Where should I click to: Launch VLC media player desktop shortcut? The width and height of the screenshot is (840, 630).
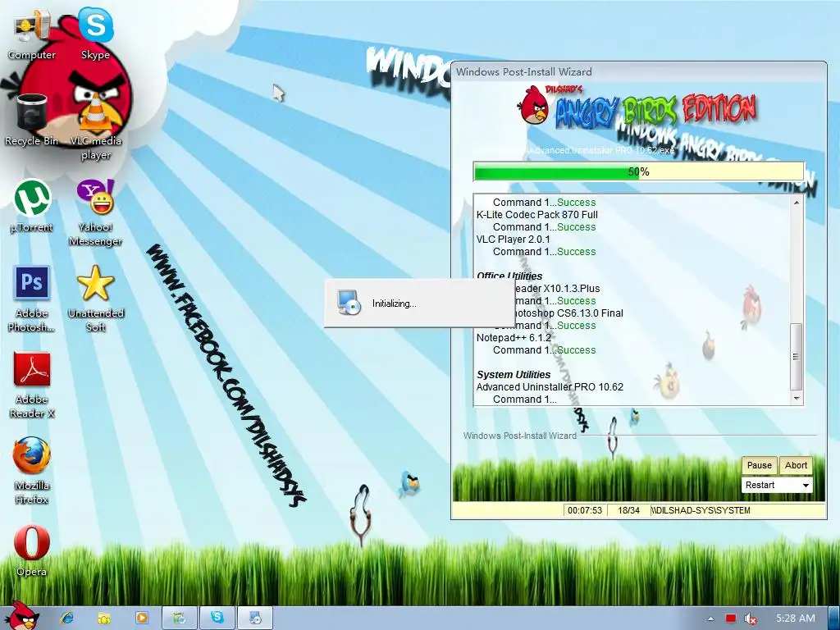95,127
